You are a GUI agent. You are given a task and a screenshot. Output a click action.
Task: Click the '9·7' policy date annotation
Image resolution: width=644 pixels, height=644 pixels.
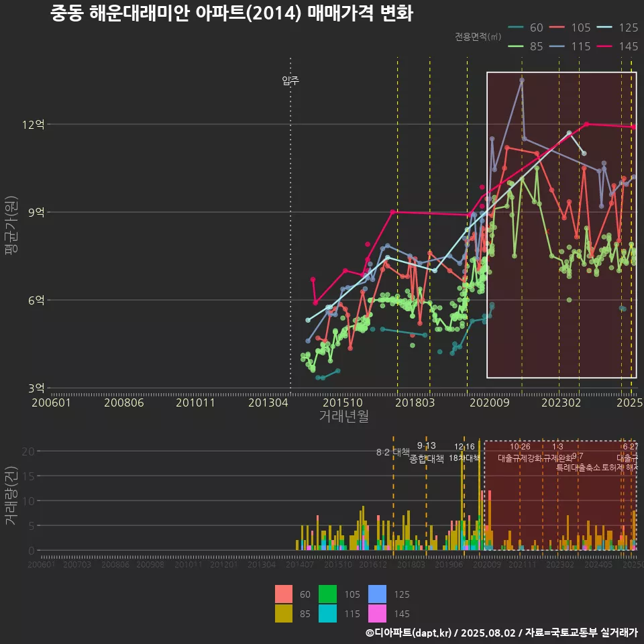coord(578,456)
